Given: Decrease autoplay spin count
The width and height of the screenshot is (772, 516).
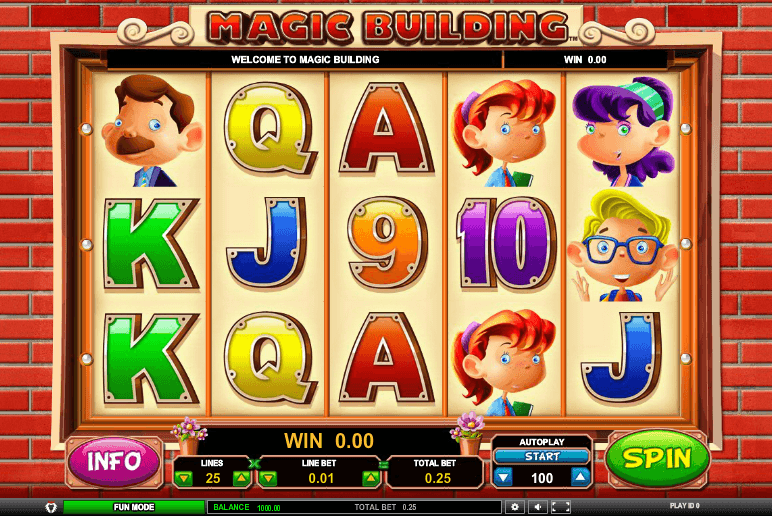Looking at the screenshot, I should point(503,477).
